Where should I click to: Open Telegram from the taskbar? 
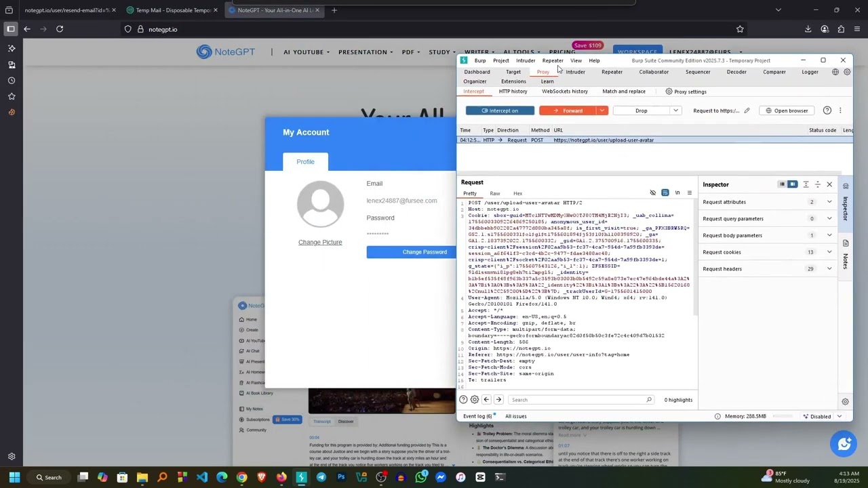321,477
